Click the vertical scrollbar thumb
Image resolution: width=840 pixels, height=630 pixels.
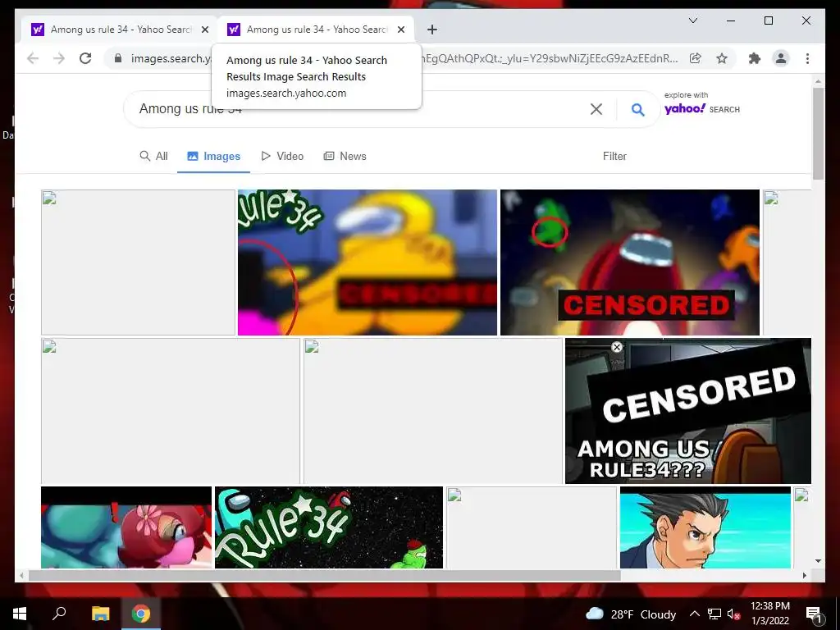(x=818, y=134)
